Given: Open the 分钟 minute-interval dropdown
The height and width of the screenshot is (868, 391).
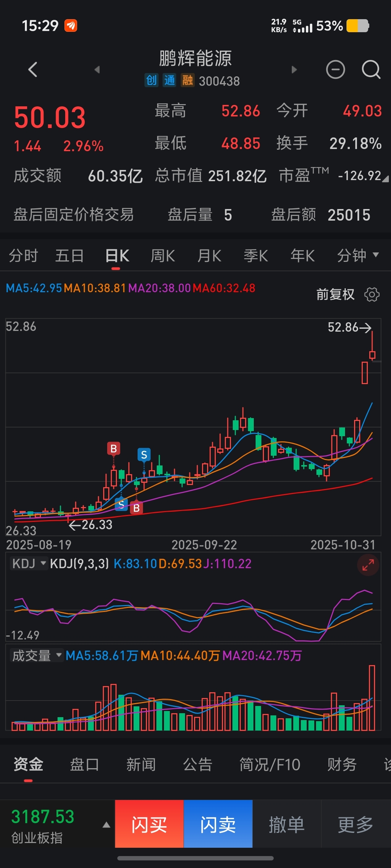Looking at the screenshot, I should click(x=358, y=255).
